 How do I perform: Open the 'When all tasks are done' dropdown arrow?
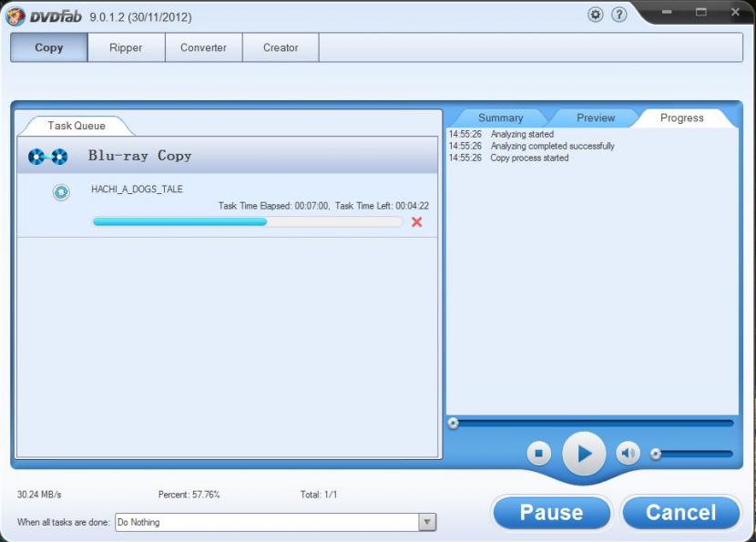(x=427, y=522)
